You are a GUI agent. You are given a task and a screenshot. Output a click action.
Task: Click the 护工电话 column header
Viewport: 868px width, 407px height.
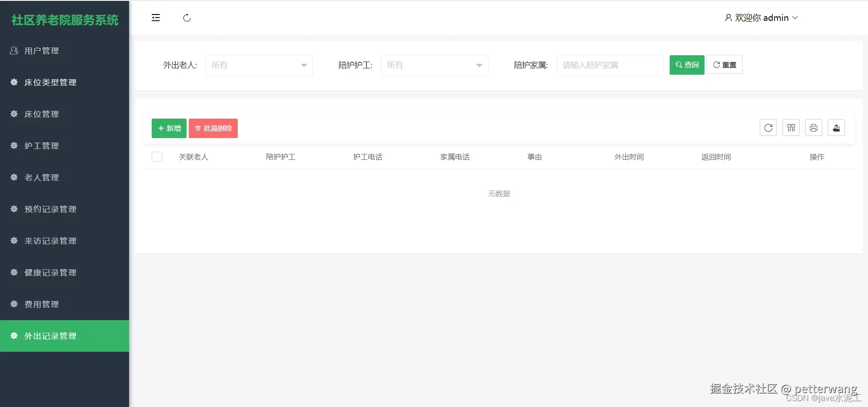click(x=368, y=157)
